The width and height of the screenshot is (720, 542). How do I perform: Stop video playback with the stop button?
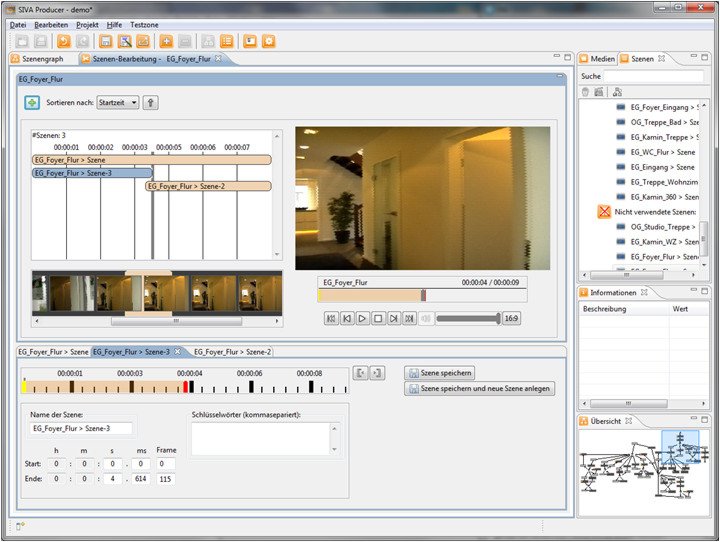point(379,318)
